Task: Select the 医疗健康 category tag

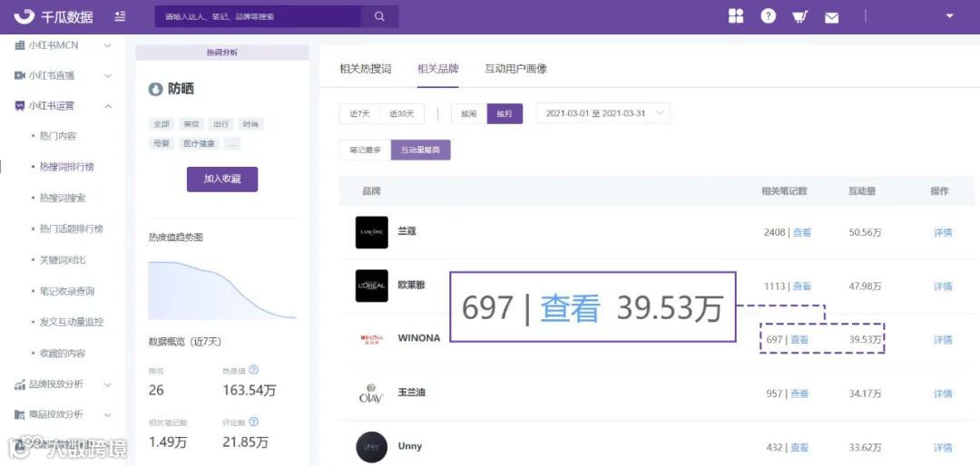Action: 199,143
